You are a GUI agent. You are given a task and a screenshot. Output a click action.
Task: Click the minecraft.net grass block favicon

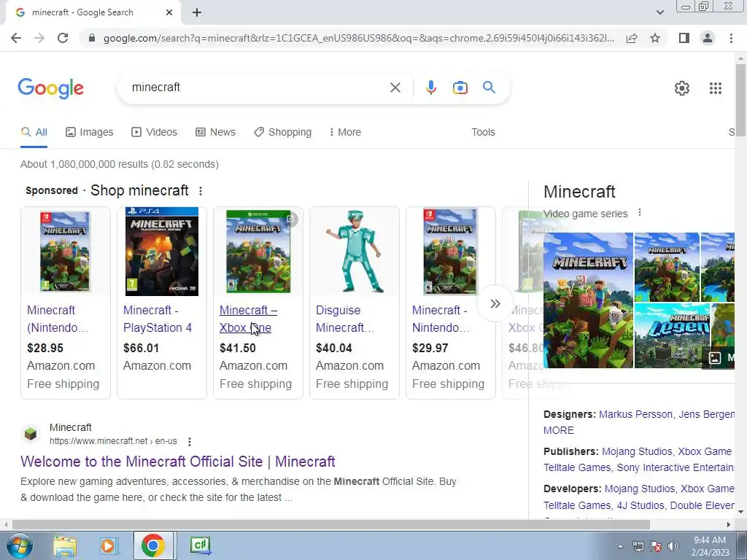[x=31, y=434]
